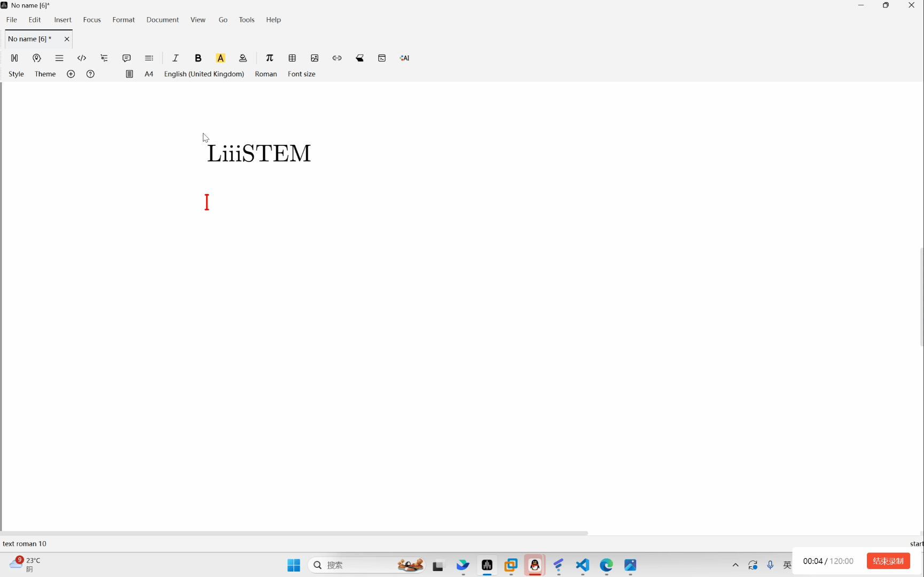Toggle bold text formatting
The image size is (924, 577).
click(198, 58)
